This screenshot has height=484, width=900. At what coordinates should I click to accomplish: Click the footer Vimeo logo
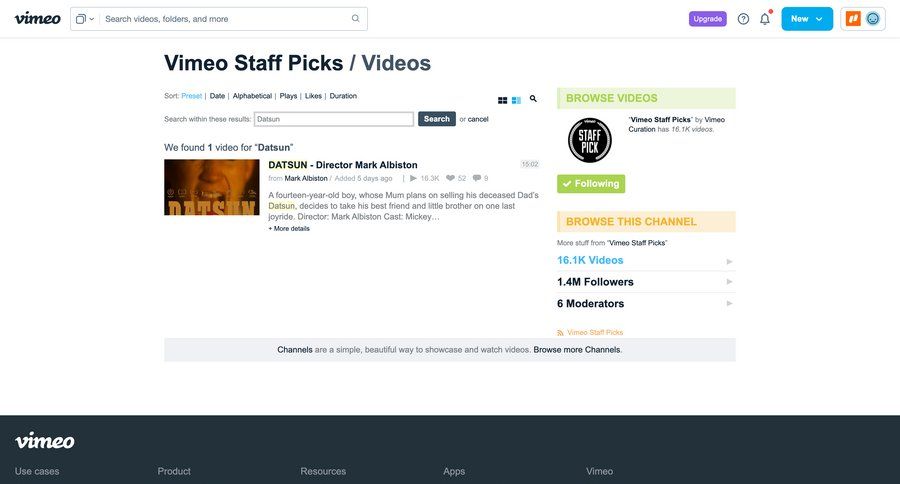tap(45, 440)
